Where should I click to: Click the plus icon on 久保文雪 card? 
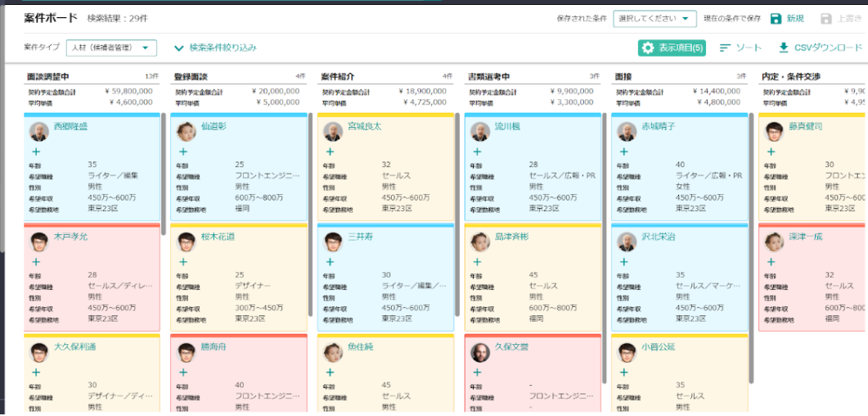click(477, 372)
